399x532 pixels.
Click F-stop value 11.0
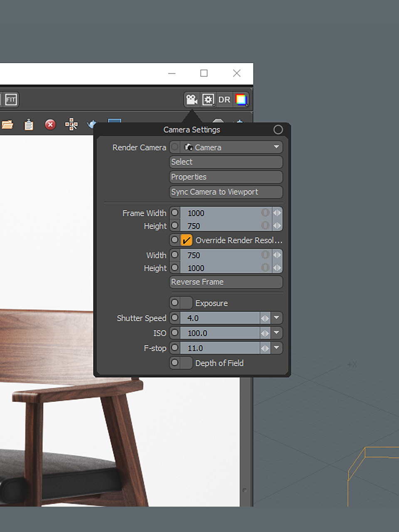(x=220, y=348)
